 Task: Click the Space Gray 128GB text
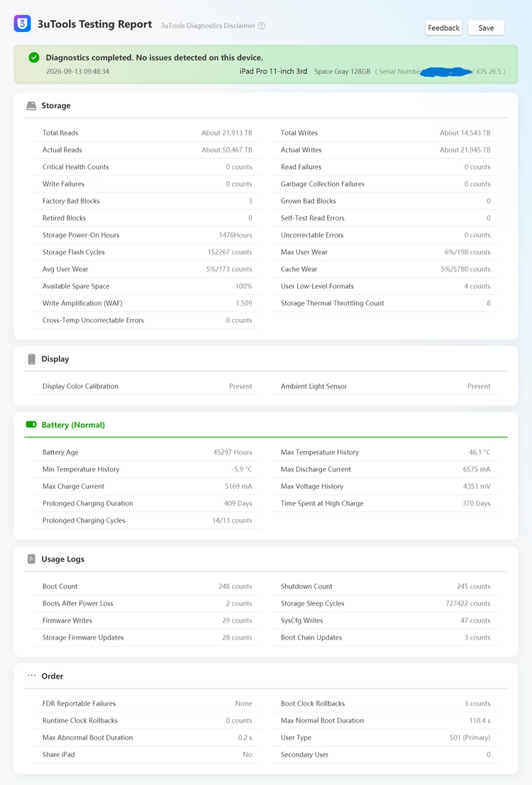click(x=343, y=72)
